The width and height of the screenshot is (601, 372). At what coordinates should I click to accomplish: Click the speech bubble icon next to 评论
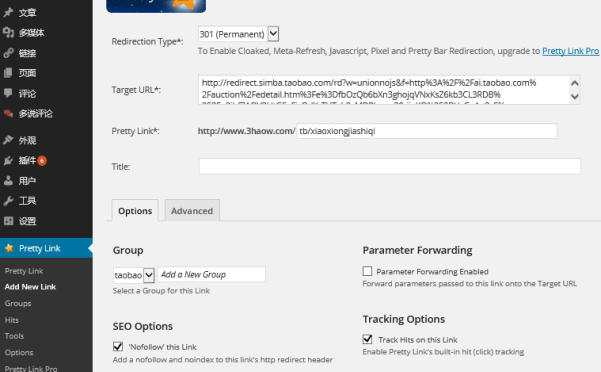pyautogui.click(x=8, y=93)
